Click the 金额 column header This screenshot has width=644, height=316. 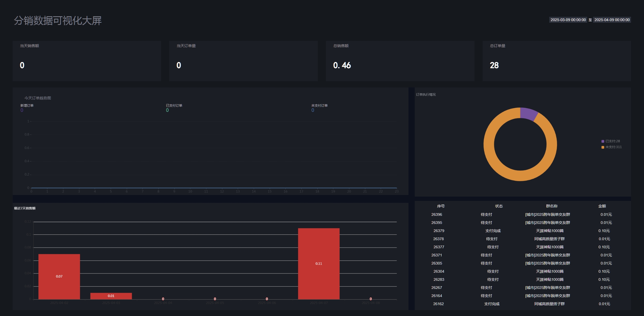pyautogui.click(x=602, y=206)
